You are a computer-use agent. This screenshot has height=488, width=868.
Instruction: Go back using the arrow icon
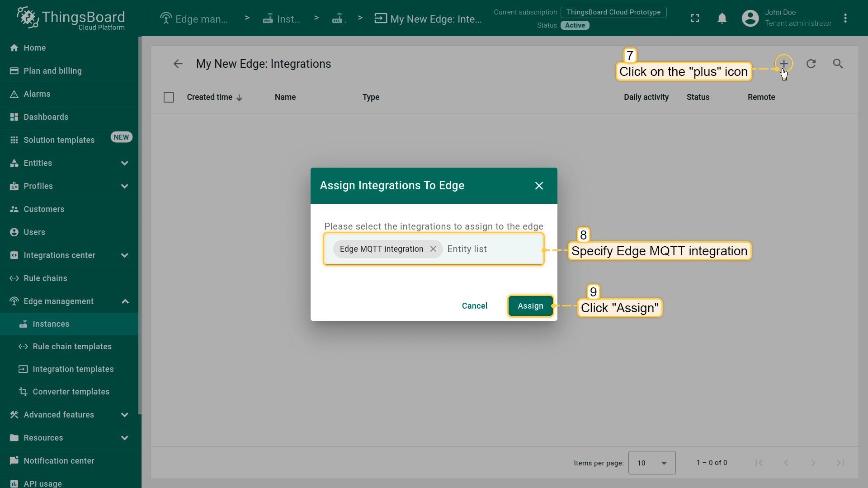(x=178, y=64)
